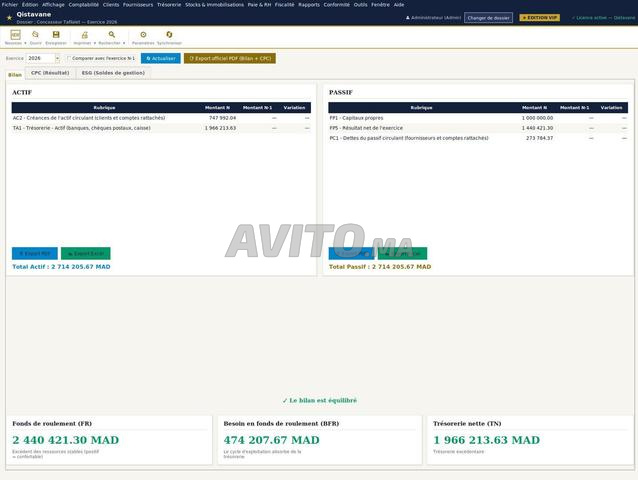Click Changer de dossier button

click(488, 18)
